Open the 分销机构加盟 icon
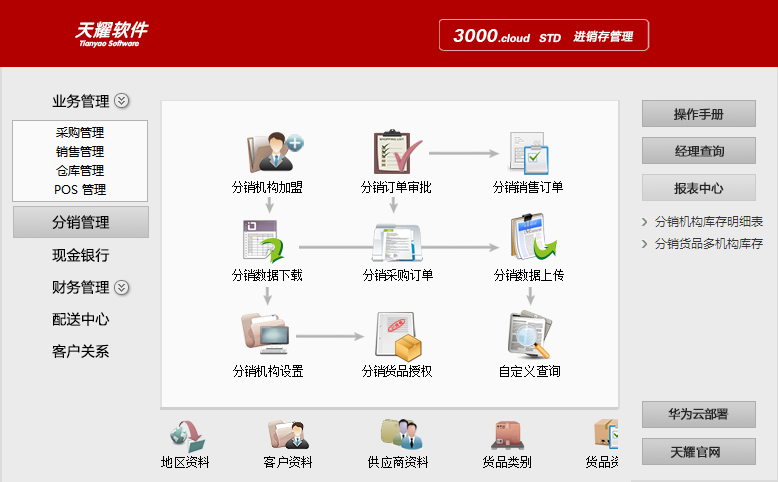 268,153
